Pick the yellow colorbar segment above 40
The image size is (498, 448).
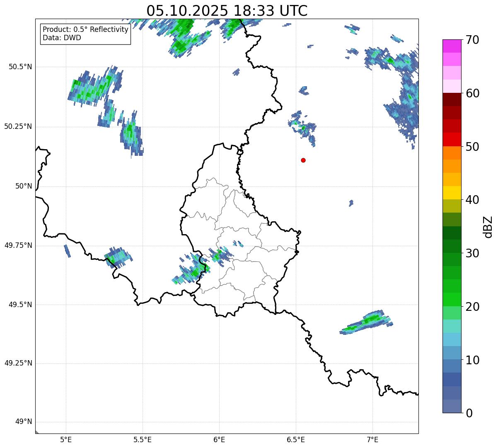click(452, 193)
